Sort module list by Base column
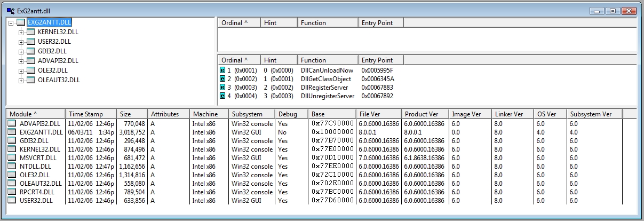Viewport: 644px width, 221px height. pyautogui.click(x=332, y=114)
